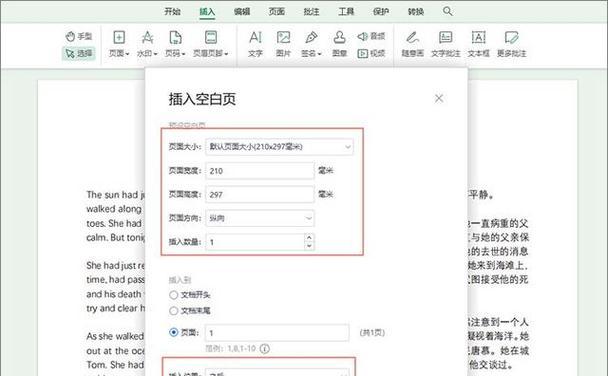Switch to the 保护 (Protect) tab

tap(381, 12)
